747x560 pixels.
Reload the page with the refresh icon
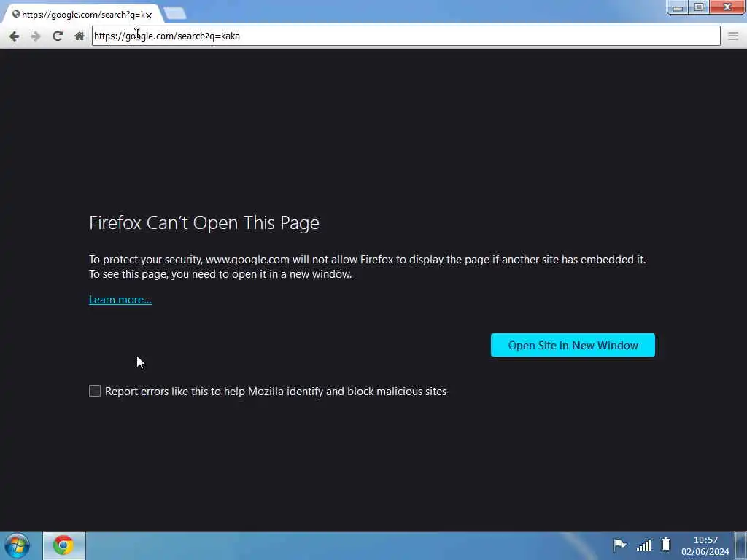click(x=58, y=36)
